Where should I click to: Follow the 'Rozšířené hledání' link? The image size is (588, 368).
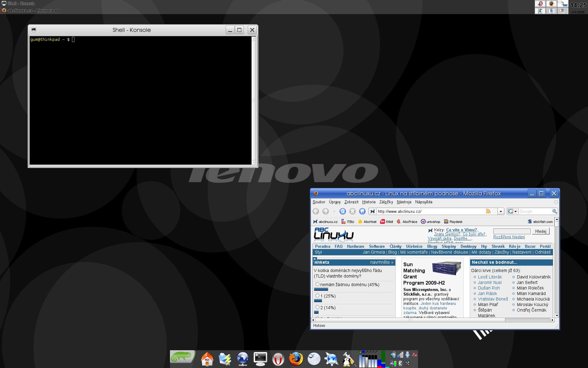[509, 237]
